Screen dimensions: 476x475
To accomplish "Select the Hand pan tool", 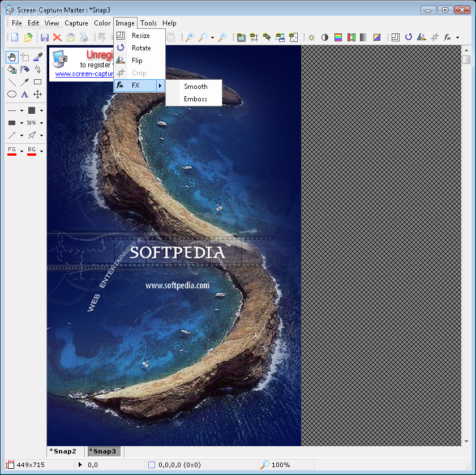I will click(12, 57).
